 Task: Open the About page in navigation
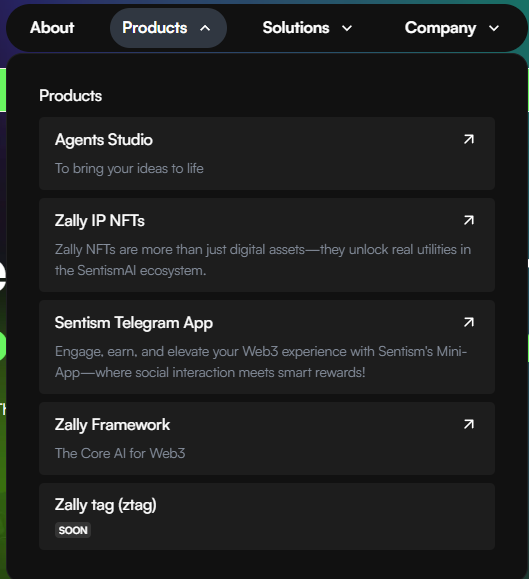52,28
